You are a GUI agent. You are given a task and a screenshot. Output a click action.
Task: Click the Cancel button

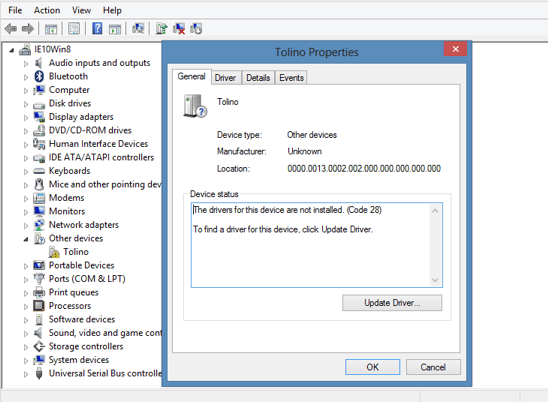[x=433, y=367]
